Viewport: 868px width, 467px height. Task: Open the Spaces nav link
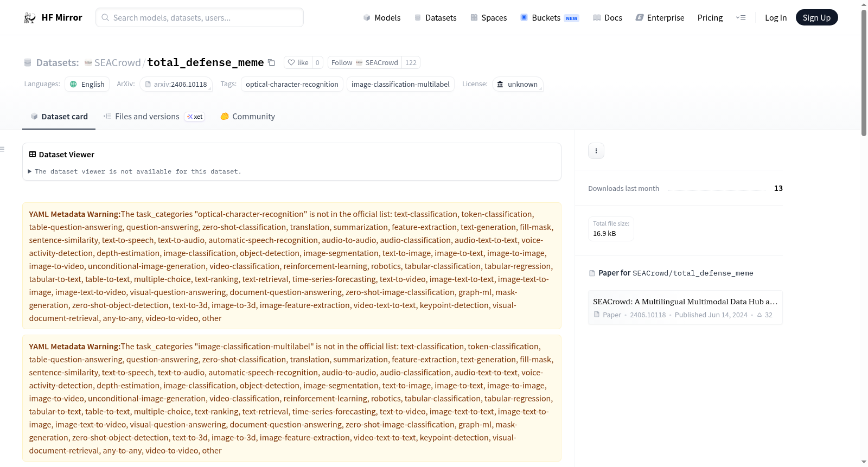[488, 17]
